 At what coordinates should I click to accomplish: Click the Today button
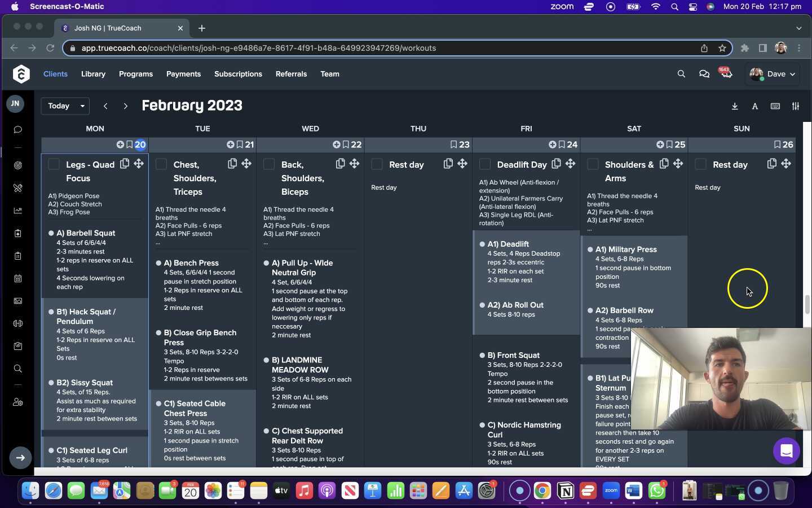click(x=58, y=106)
